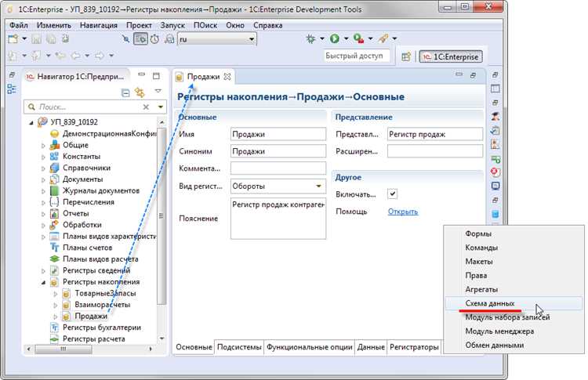Expand the Документы tree node
This screenshot has width=588, height=380.
[x=43, y=179]
